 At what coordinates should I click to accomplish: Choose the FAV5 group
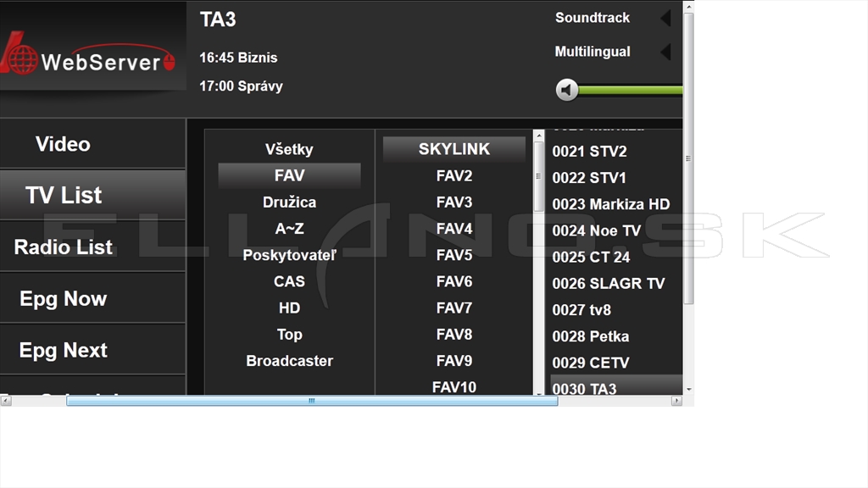[454, 255]
